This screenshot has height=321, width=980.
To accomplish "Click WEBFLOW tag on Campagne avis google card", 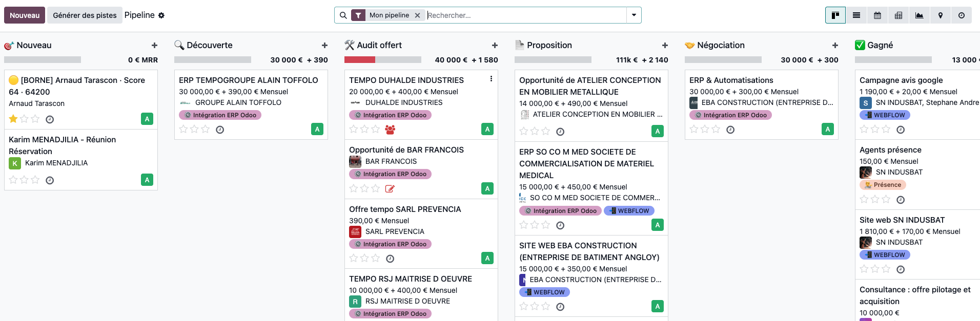I will pos(885,115).
